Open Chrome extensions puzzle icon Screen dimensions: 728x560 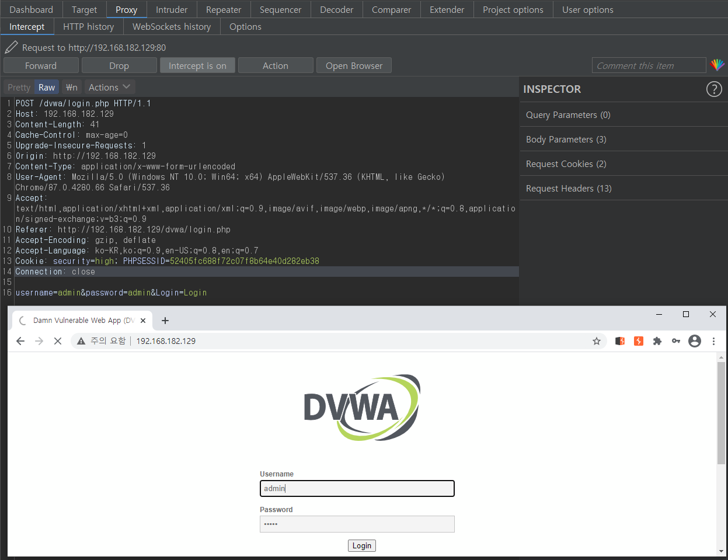tap(657, 341)
